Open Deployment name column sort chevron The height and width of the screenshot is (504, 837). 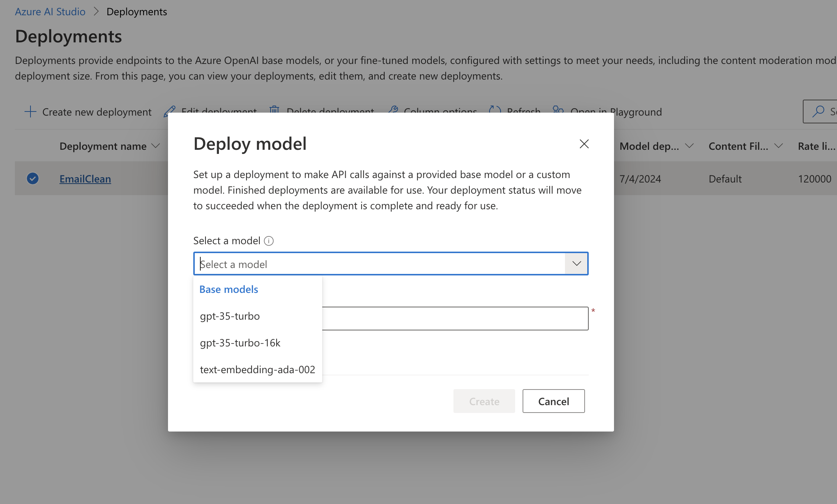tap(156, 146)
